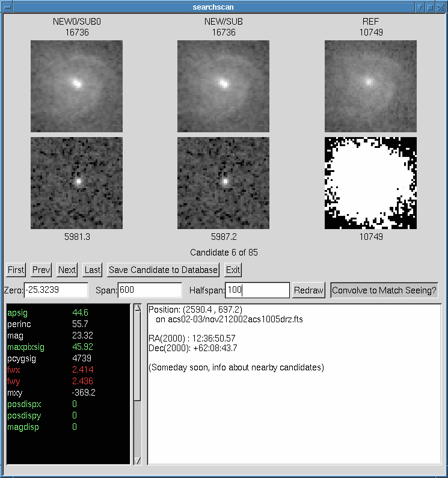Advance to the Next candidate
448x478 pixels.
[67, 270]
